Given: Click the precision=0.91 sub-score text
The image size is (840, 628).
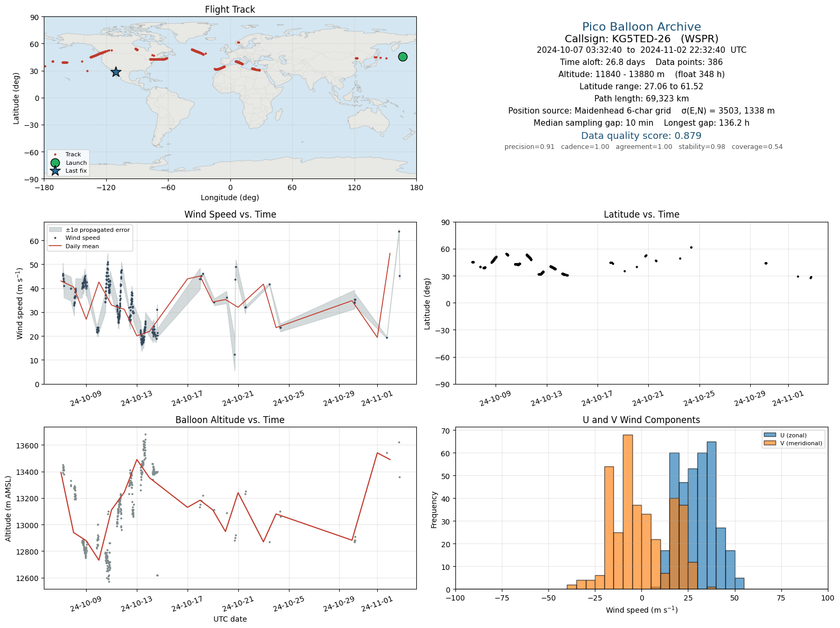Looking at the screenshot, I should pyautogui.click(x=529, y=147).
